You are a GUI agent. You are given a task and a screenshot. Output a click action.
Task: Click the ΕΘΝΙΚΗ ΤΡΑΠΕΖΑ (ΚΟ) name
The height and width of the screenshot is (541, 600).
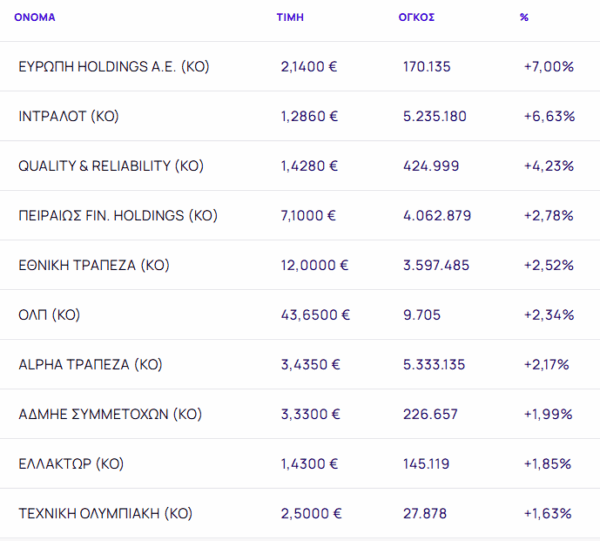tap(96, 265)
